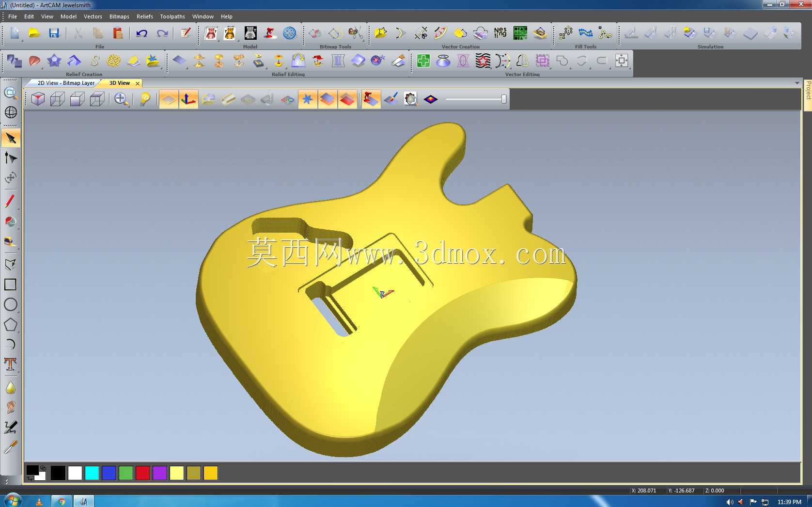
Task: Click the blue star shape editor icon
Action: pyautogui.click(x=54, y=61)
